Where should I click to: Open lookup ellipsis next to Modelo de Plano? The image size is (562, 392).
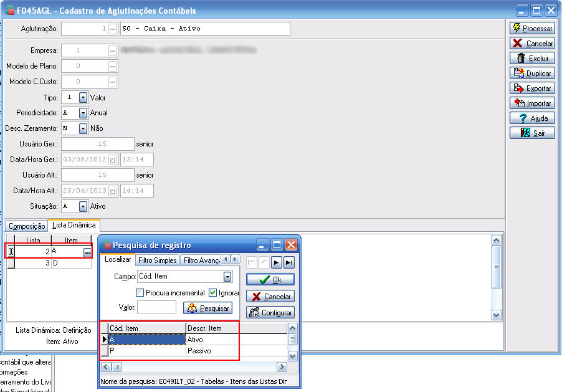(x=113, y=66)
